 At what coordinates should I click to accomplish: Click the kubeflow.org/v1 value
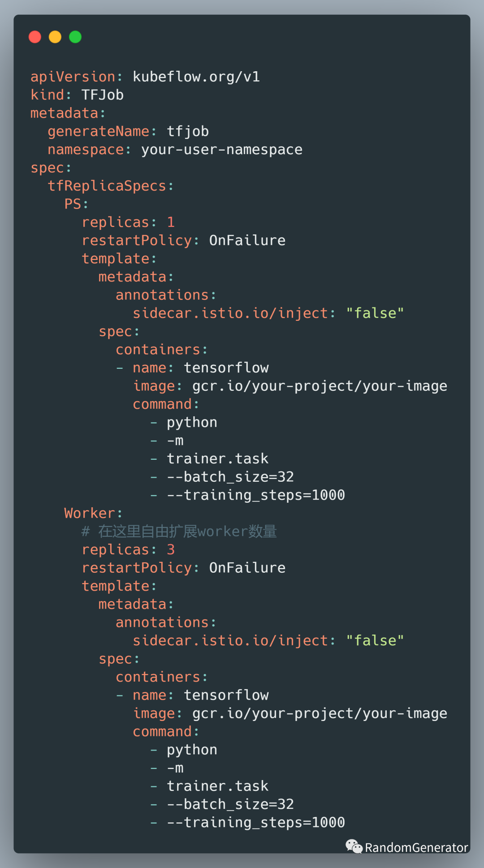(196, 77)
